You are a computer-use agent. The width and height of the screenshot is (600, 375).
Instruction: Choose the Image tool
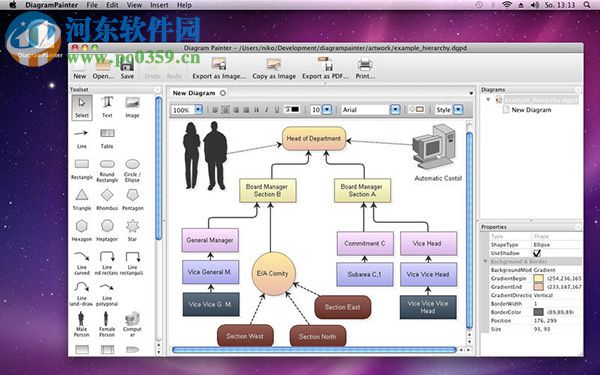pyautogui.click(x=132, y=107)
